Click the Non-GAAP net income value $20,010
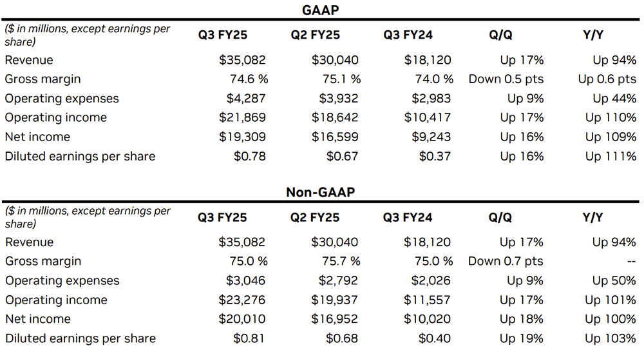This screenshot has height=350, width=644. pyautogui.click(x=242, y=320)
